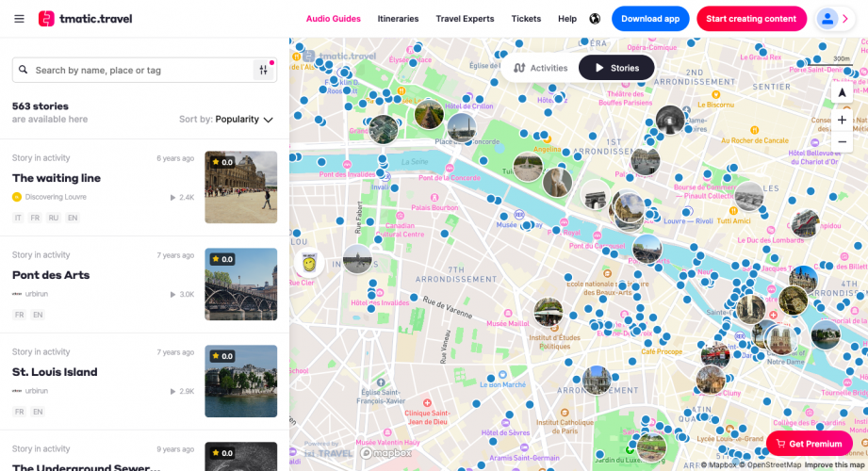Click the smiley face map marker

(309, 262)
